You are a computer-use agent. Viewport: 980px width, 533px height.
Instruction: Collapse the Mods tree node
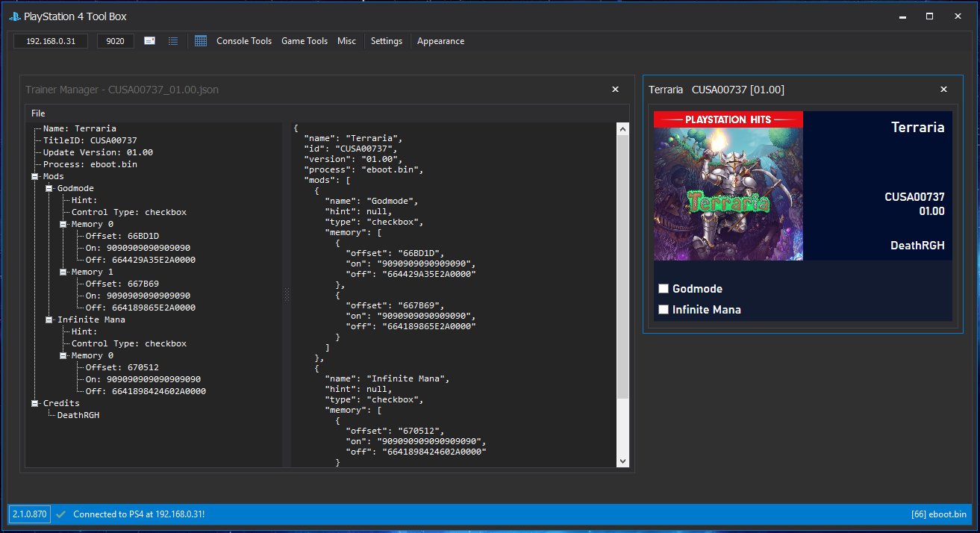click(35, 176)
